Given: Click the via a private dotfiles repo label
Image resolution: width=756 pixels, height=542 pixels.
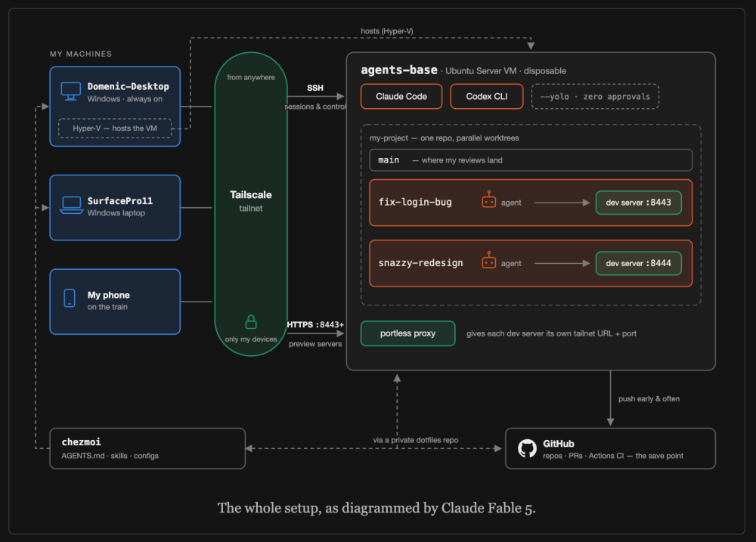Looking at the screenshot, I should (x=416, y=440).
